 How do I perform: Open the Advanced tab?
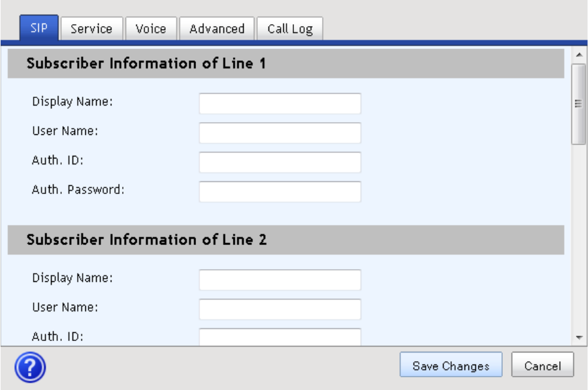click(x=216, y=29)
